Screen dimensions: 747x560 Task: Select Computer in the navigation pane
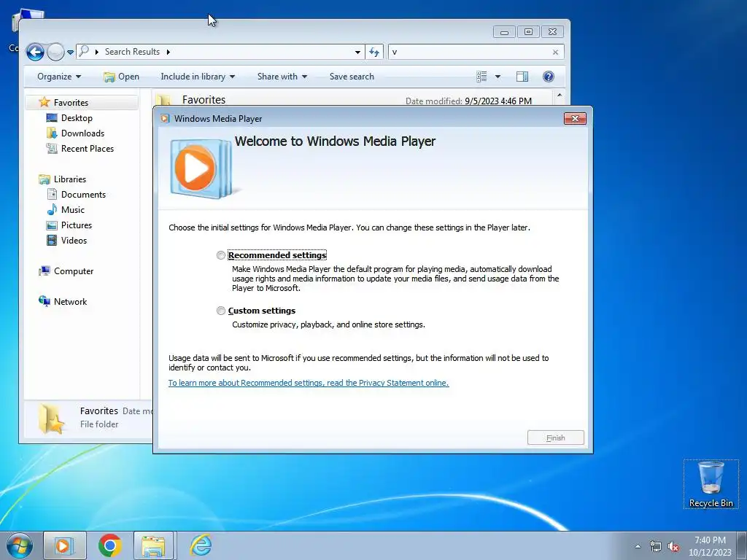(x=74, y=271)
